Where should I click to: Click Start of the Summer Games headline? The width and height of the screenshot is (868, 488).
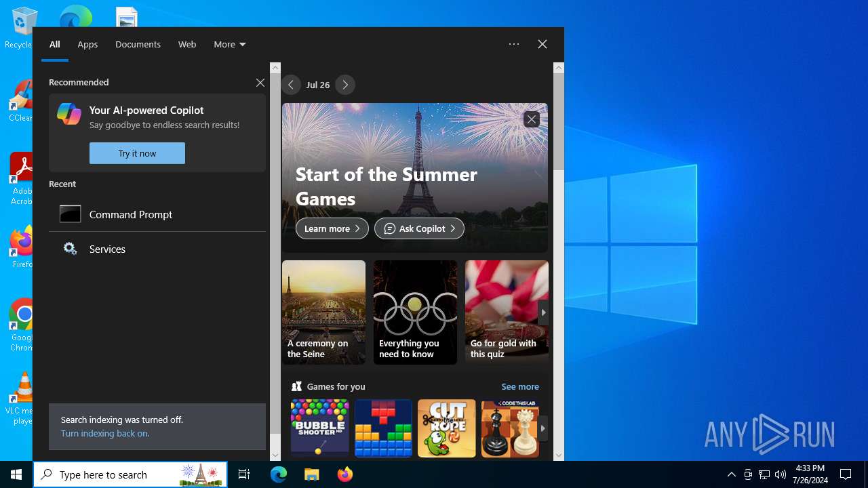(x=387, y=186)
